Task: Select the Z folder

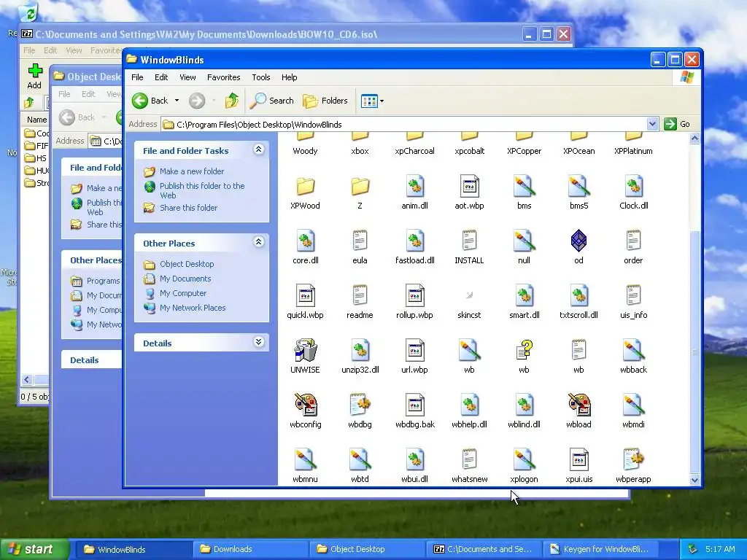Action: pyautogui.click(x=360, y=186)
